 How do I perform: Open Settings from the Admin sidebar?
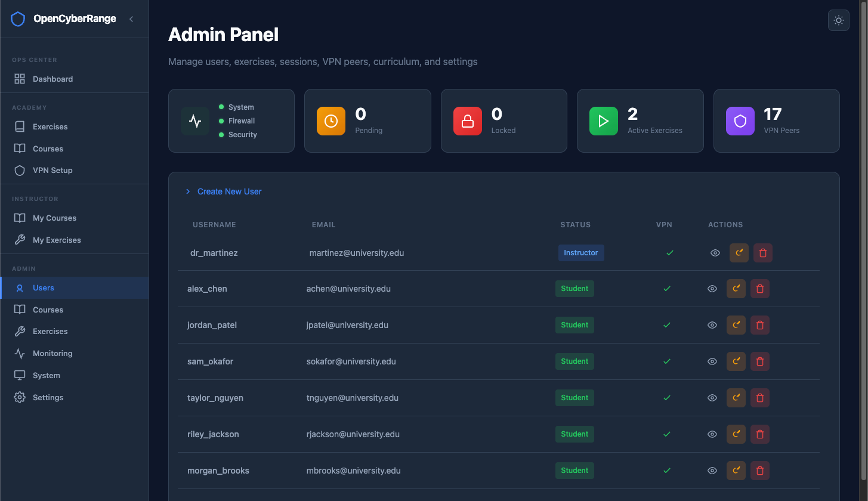(48, 397)
